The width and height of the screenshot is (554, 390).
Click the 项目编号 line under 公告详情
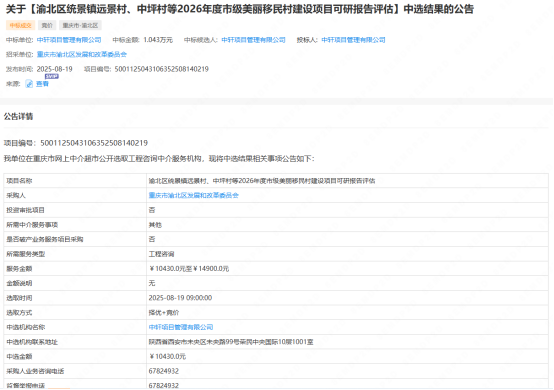coord(76,143)
